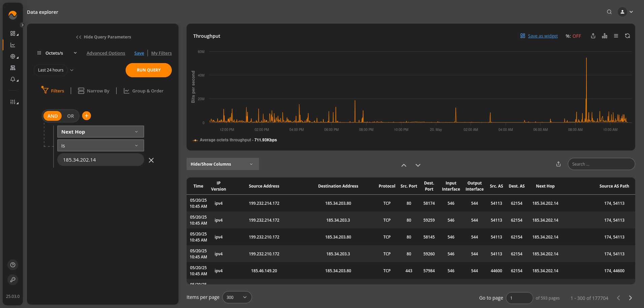
Task: Remove the 185.34.202.14 filter with the X
Action: point(151,160)
